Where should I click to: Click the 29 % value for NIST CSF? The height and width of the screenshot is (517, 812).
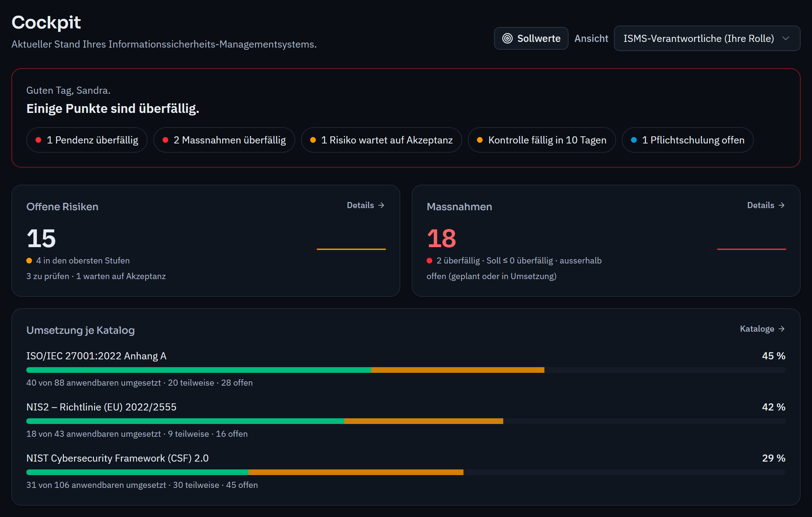[774, 458]
